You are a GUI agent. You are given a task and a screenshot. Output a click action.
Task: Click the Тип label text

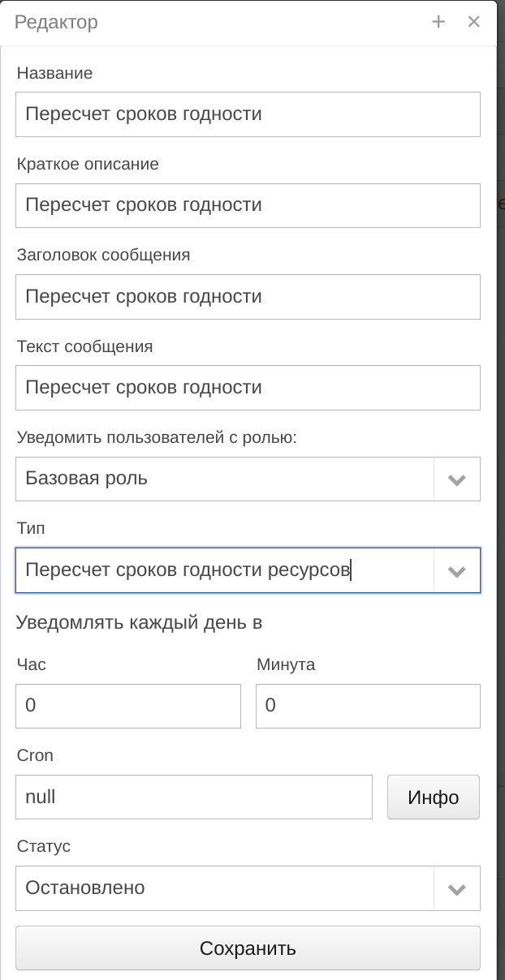31,528
